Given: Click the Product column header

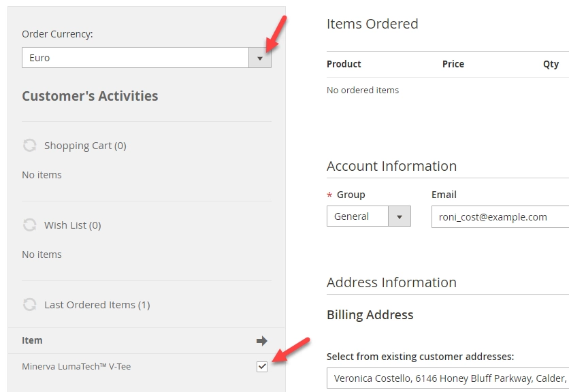Looking at the screenshot, I should [x=344, y=64].
